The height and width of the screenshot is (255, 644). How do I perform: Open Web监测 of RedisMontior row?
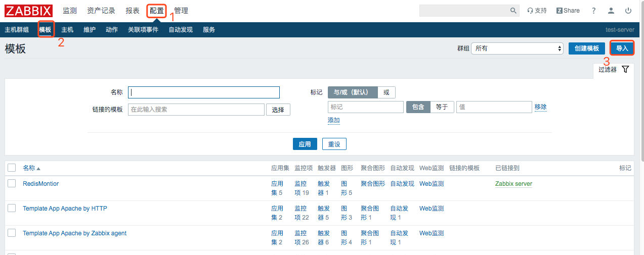(x=432, y=184)
